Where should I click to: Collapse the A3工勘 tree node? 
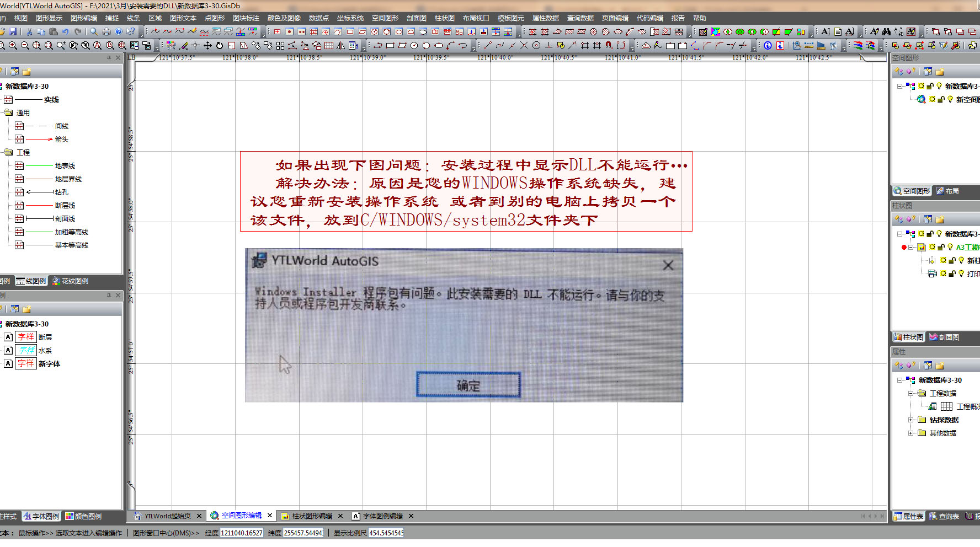(910, 247)
